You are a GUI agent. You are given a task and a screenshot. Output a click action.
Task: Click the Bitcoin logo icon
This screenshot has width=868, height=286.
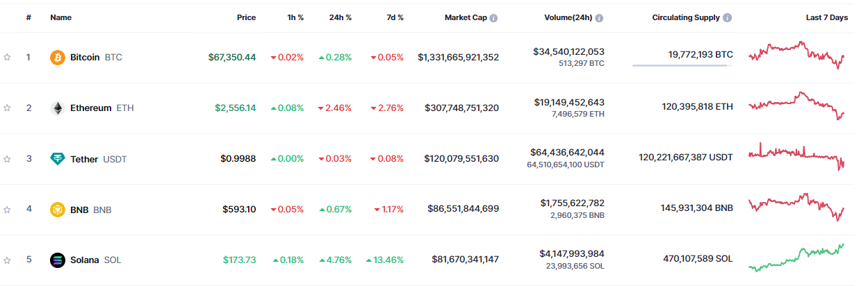click(58, 58)
